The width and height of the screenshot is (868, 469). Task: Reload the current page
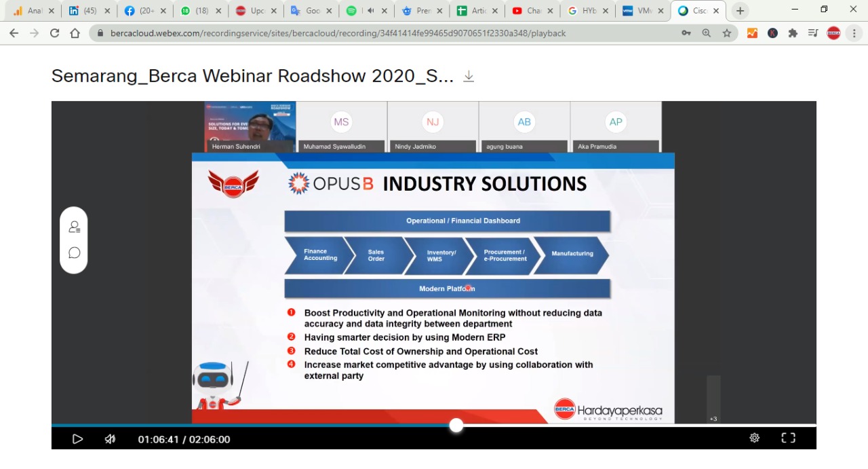pos(54,33)
